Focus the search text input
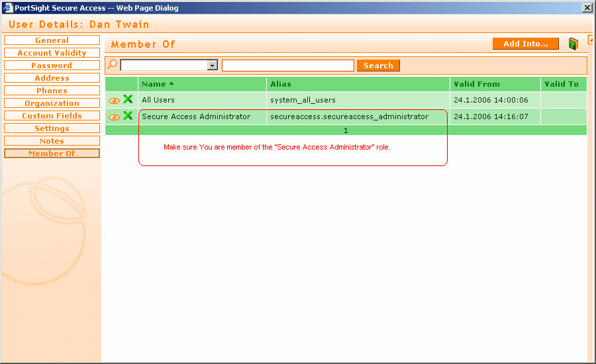The image size is (596, 364). point(288,66)
